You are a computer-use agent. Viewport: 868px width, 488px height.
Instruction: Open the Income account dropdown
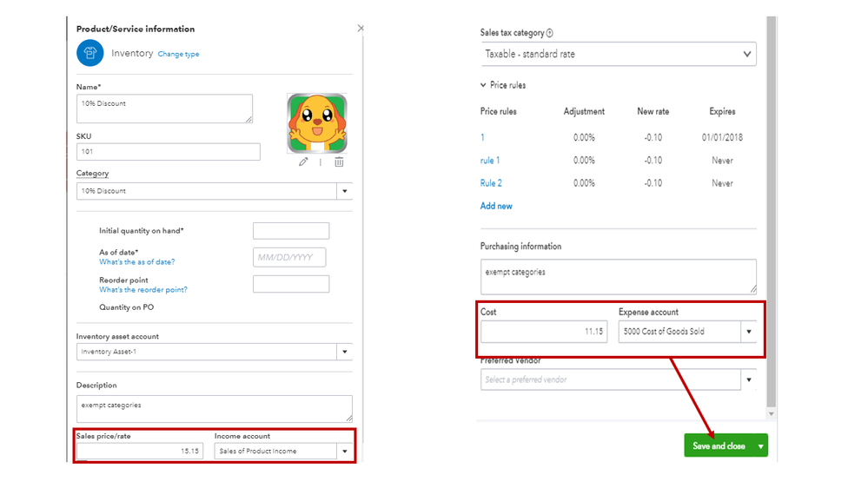click(x=345, y=452)
